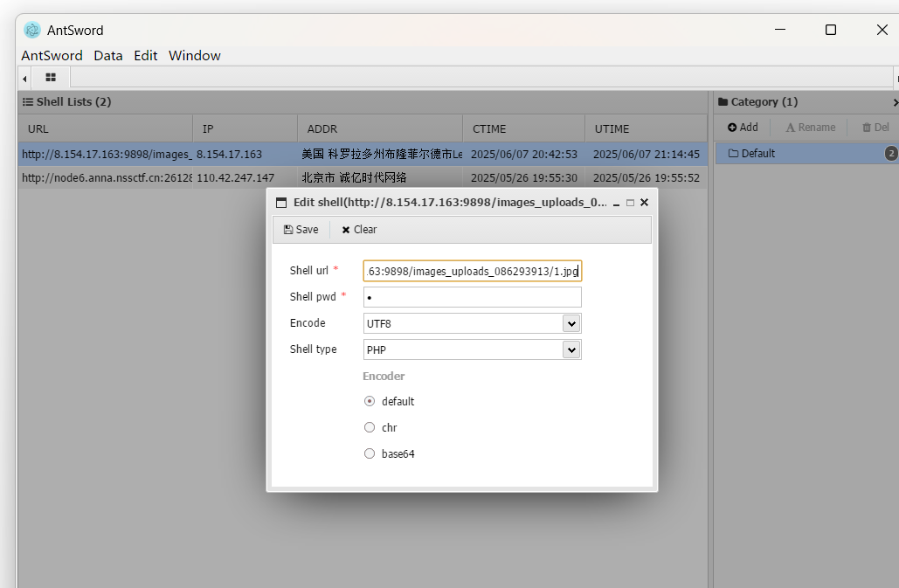Click the 2025/06/07 21:14:45 UTIME cell
Viewport: 899px width, 588px height.
tap(647, 154)
